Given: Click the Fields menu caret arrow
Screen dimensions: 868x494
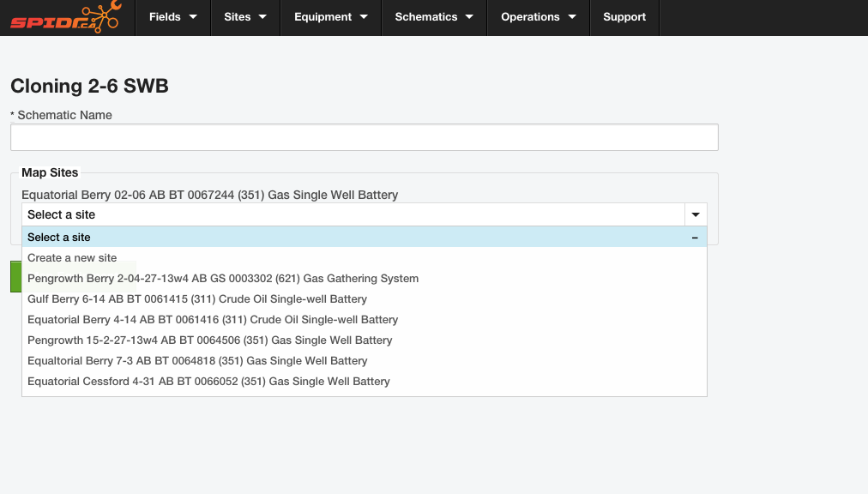Looking at the screenshot, I should pyautogui.click(x=193, y=17).
